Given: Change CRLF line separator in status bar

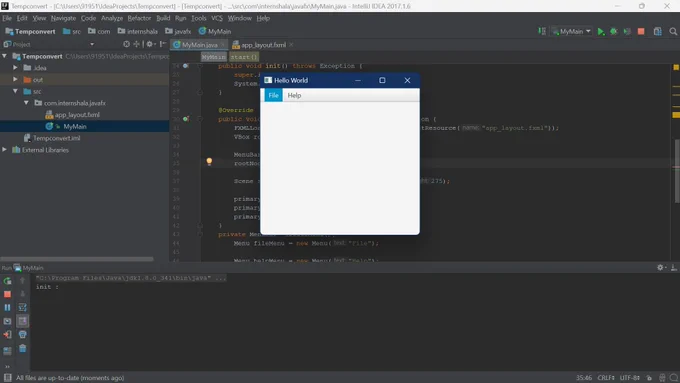Looking at the screenshot, I should (x=606, y=378).
